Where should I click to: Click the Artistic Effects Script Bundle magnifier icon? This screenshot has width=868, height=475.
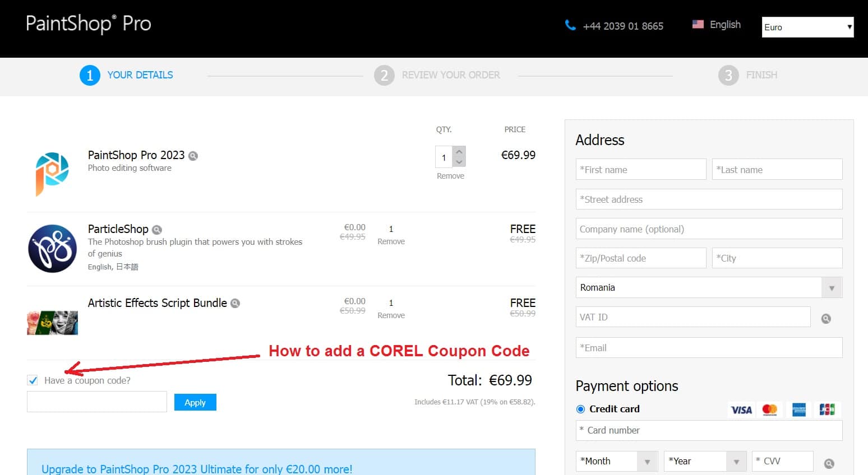[236, 303]
